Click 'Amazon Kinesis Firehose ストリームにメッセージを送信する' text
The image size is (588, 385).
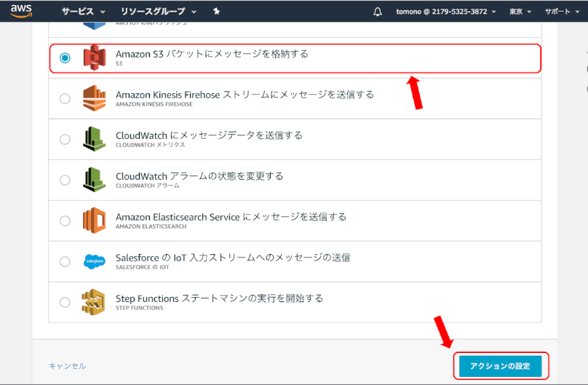pyautogui.click(x=245, y=95)
